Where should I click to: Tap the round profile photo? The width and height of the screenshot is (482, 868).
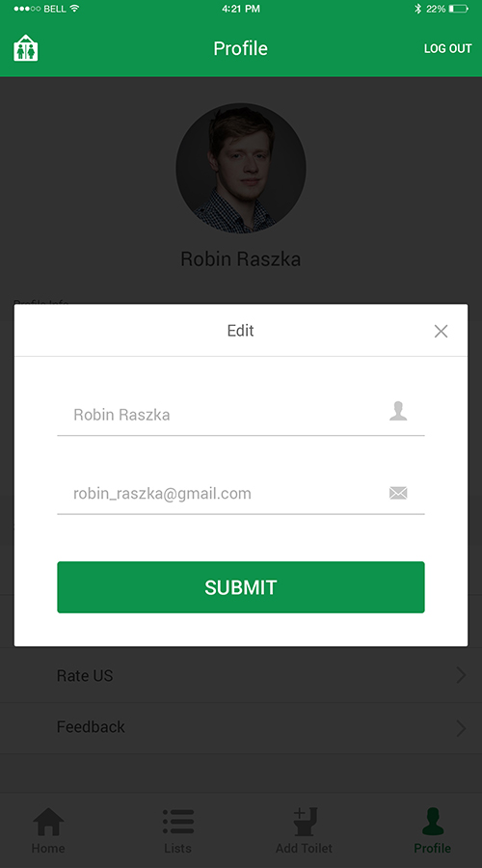(x=241, y=168)
